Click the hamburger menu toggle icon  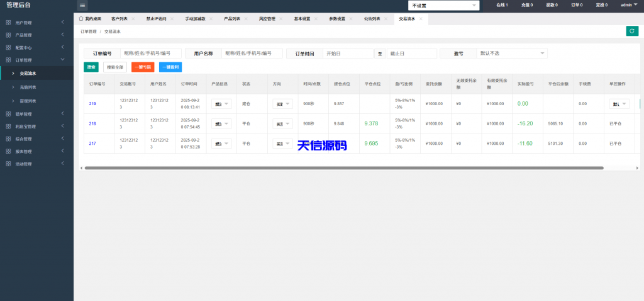click(82, 5)
